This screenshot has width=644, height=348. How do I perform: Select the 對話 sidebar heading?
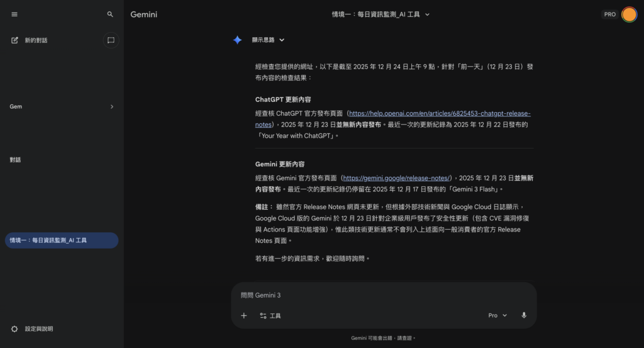[15, 160]
